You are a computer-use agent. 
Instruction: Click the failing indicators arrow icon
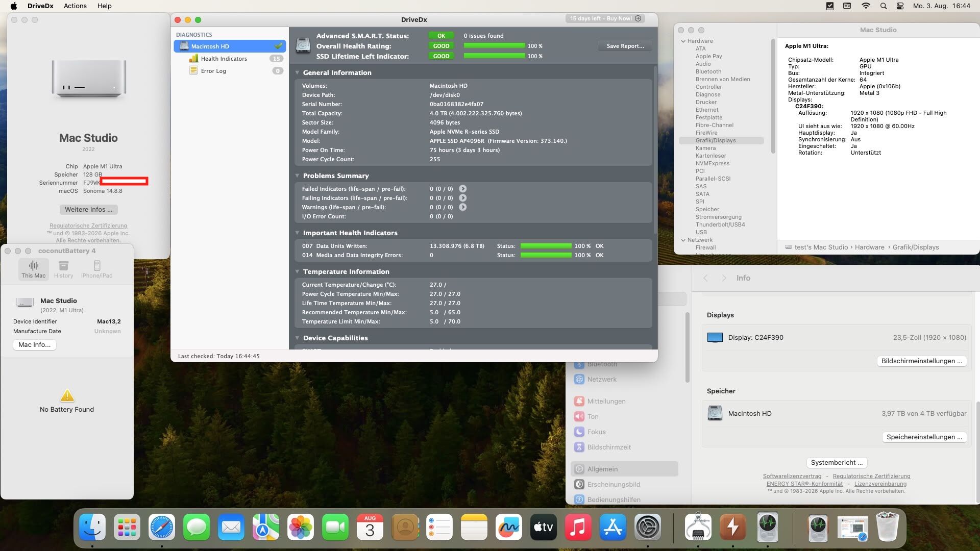[462, 198]
